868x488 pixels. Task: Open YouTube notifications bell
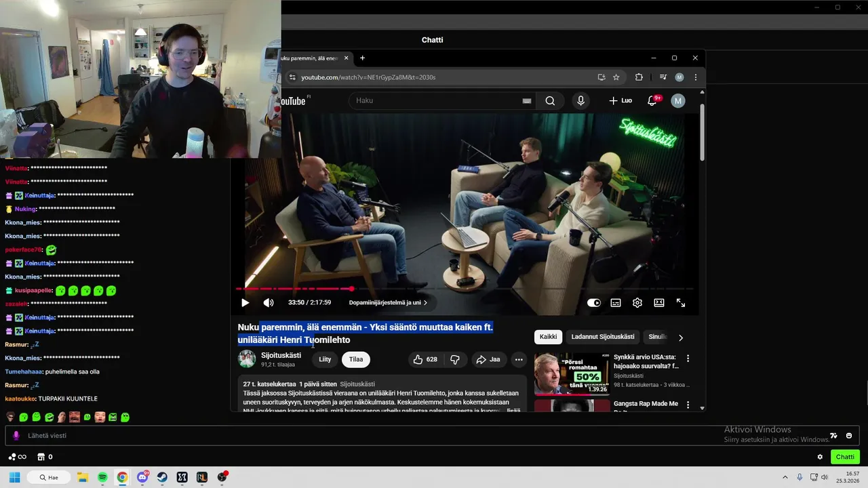click(652, 101)
